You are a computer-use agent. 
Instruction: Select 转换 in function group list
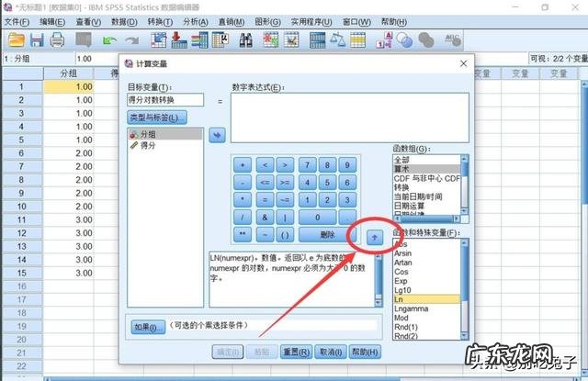(426, 187)
